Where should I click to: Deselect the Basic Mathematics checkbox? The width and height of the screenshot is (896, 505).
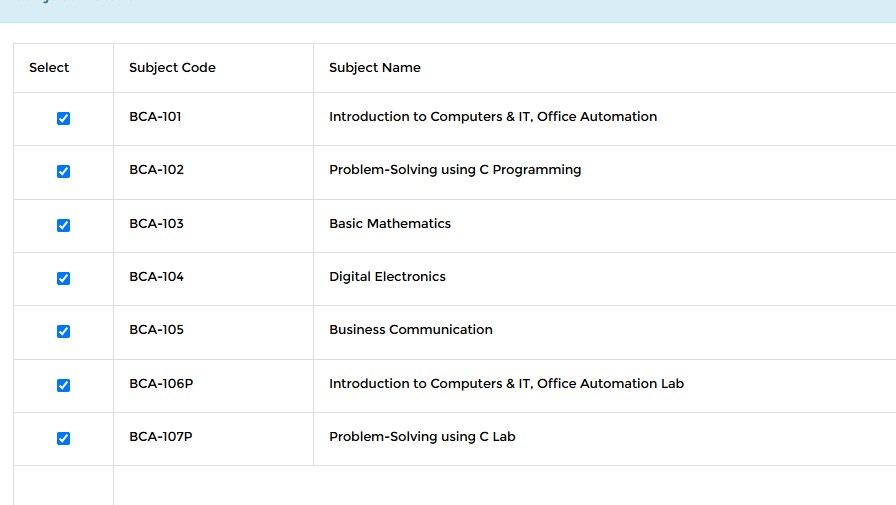[63, 225]
